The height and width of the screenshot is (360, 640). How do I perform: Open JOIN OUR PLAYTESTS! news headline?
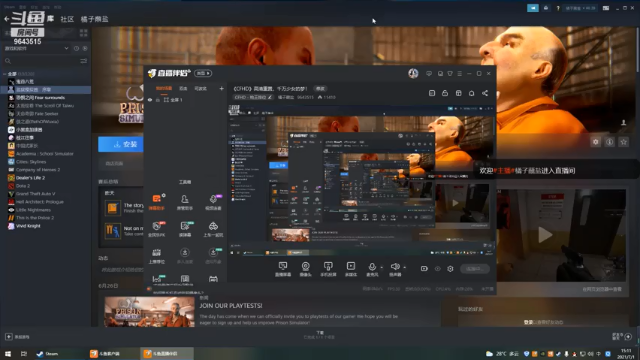[231, 306]
